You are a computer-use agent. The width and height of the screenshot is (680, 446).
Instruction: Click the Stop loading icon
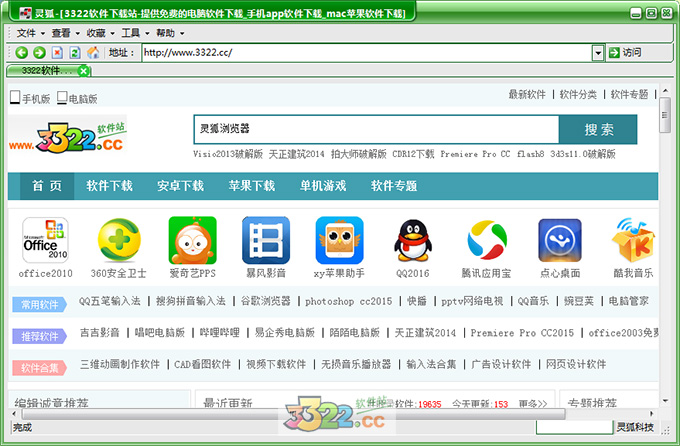pos(57,53)
